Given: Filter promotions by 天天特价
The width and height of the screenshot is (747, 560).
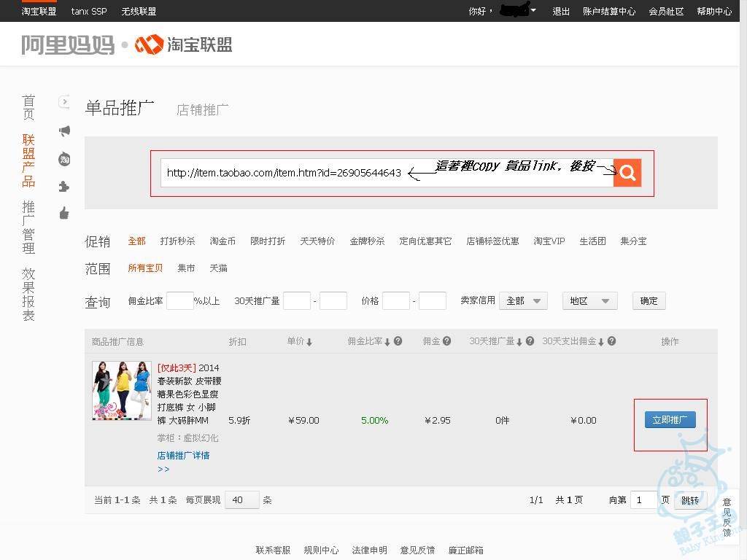Looking at the screenshot, I should [317, 241].
